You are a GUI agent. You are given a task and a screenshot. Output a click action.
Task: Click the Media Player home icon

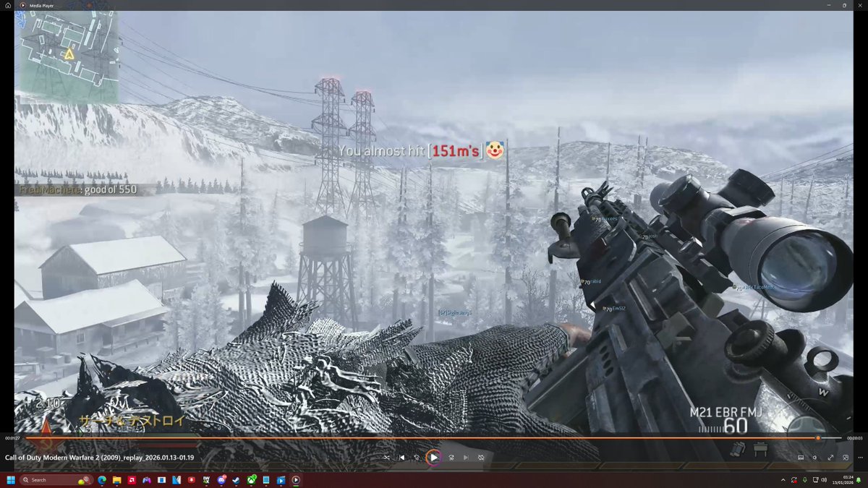[7, 5]
